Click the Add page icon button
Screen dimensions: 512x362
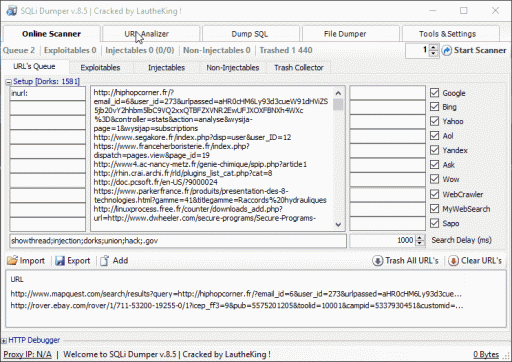coord(114,260)
